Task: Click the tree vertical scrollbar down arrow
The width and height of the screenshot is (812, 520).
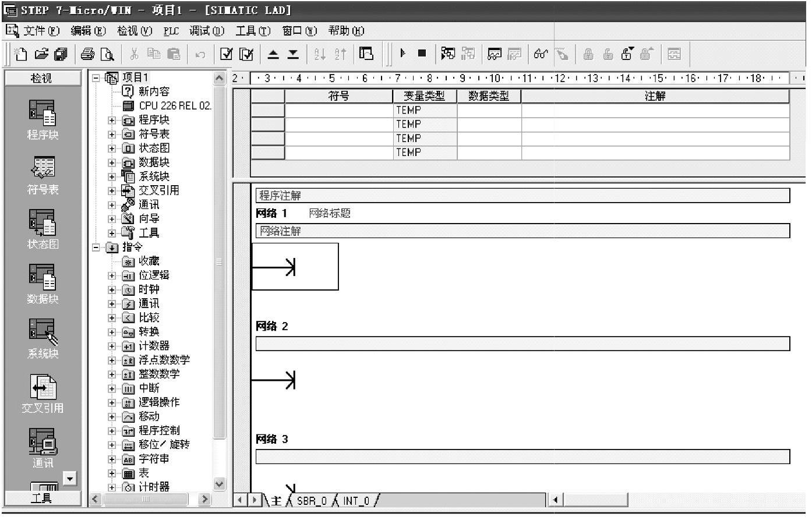Action: (220, 483)
